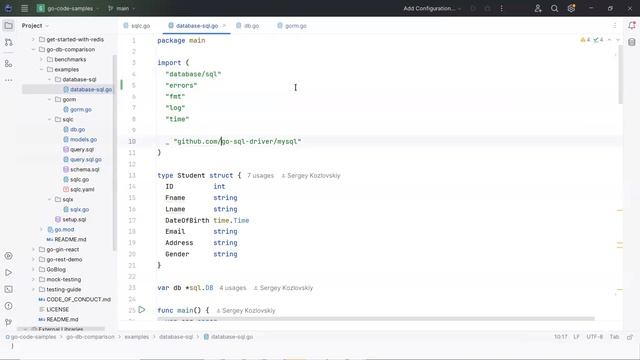Click go-db-comparison breadcrumb
Image resolution: width=640 pixels, height=360 pixels.
[90, 337]
